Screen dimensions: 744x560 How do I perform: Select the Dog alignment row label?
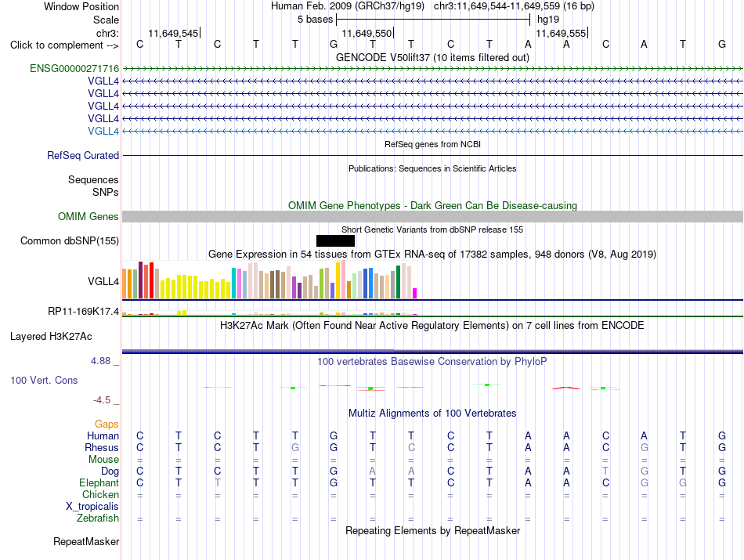110,471
